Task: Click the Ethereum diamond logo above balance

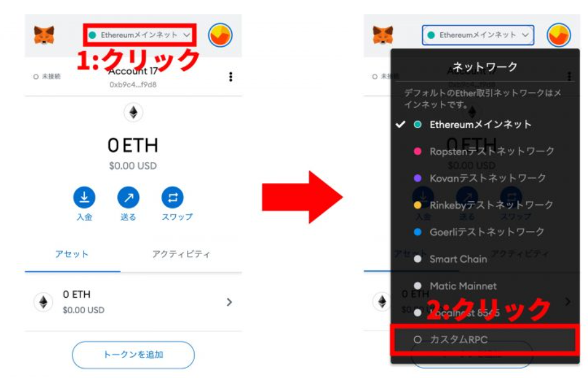Action: coord(133,112)
